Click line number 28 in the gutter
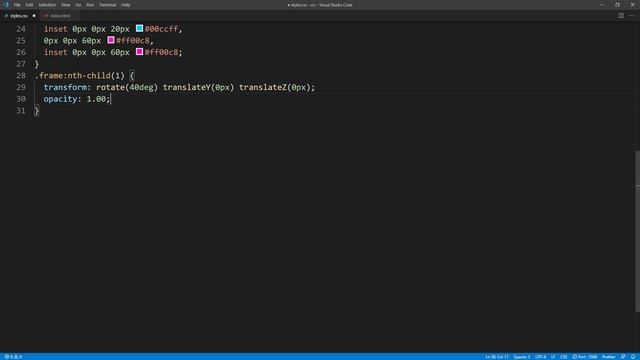This screenshot has width=640, height=360. 21,76
